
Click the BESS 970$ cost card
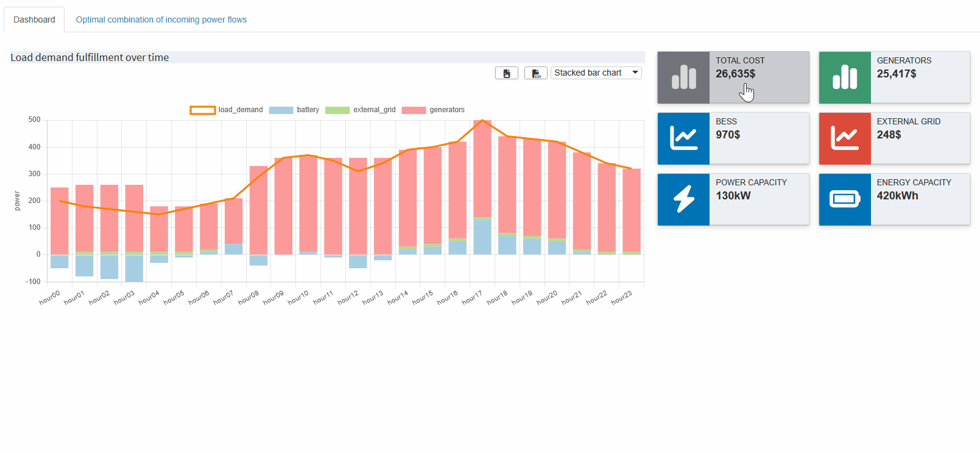[758, 138]
